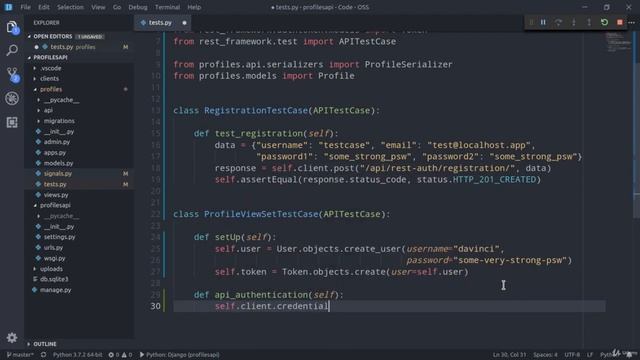Open admin.py file

point(57,142)
